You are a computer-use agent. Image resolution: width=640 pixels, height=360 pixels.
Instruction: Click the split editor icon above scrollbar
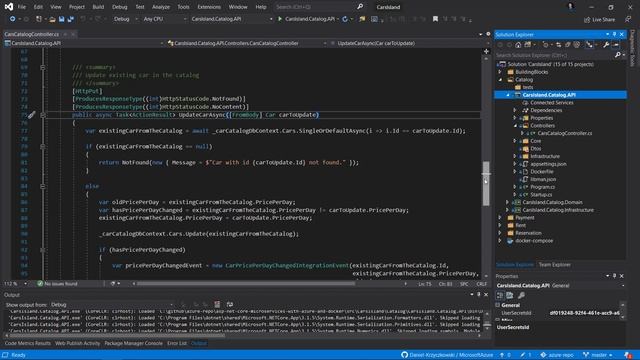point(486,51)
